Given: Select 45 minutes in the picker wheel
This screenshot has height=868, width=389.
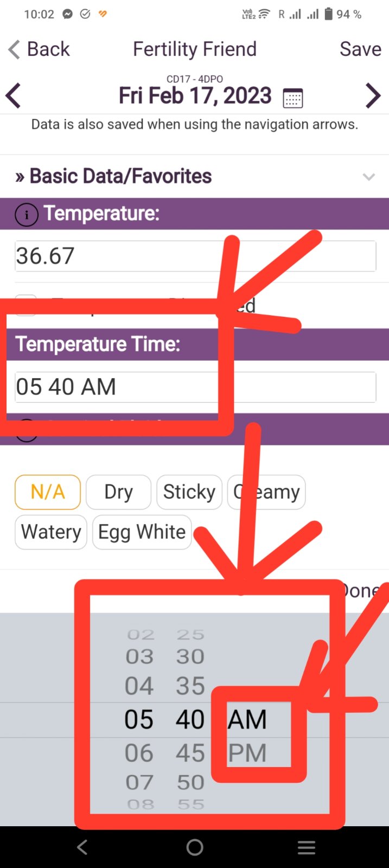Looking at the screenshot, I should tap(190, 753).
